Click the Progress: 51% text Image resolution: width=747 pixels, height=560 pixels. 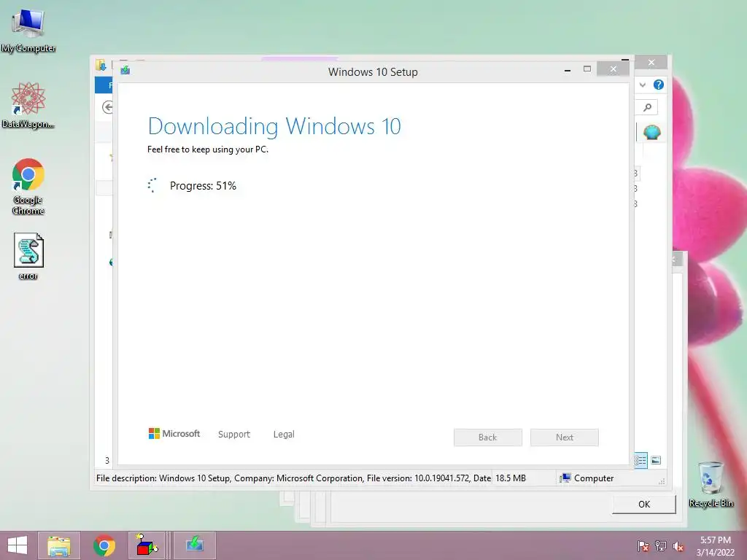pos(203,186)
